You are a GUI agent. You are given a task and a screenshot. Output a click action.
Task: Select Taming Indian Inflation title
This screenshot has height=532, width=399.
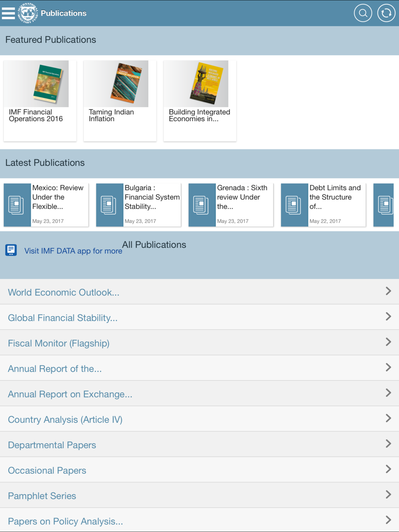(x=111, y=115)
